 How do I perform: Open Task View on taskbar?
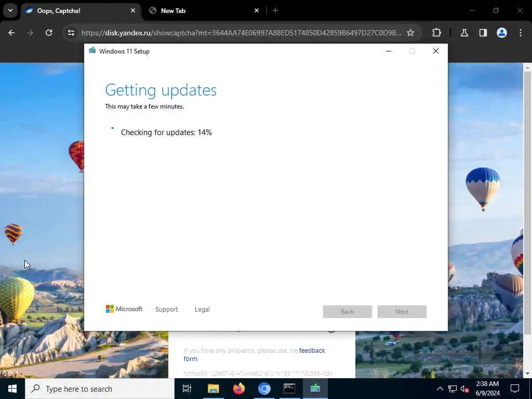[x=187, y=389]
